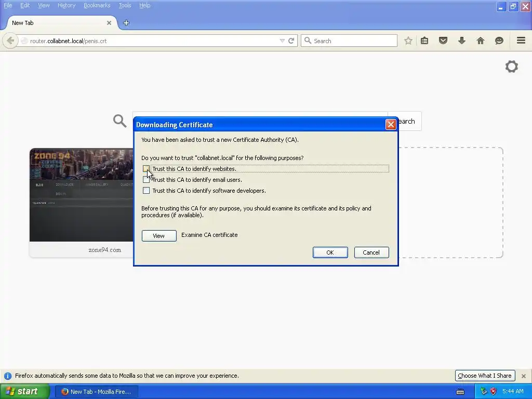Click the large magnifier icon on new tab page
532x399 pixels.
point(120,121)
